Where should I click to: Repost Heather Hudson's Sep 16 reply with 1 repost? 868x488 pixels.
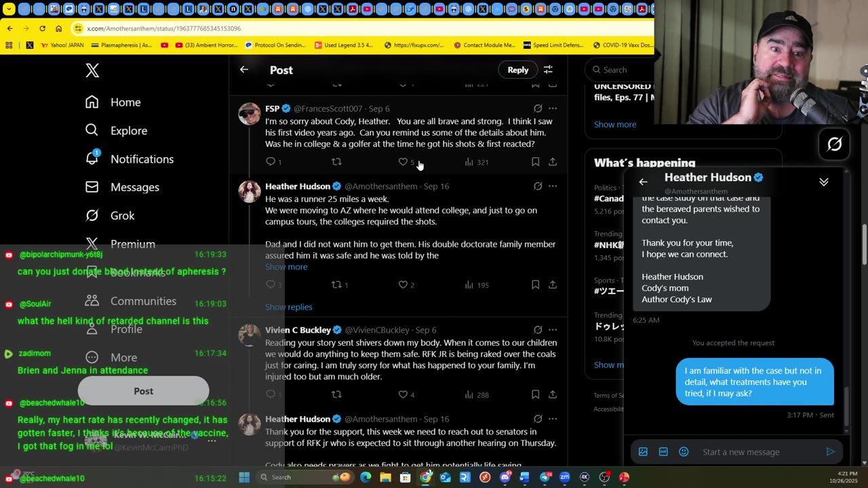[339, 285]
